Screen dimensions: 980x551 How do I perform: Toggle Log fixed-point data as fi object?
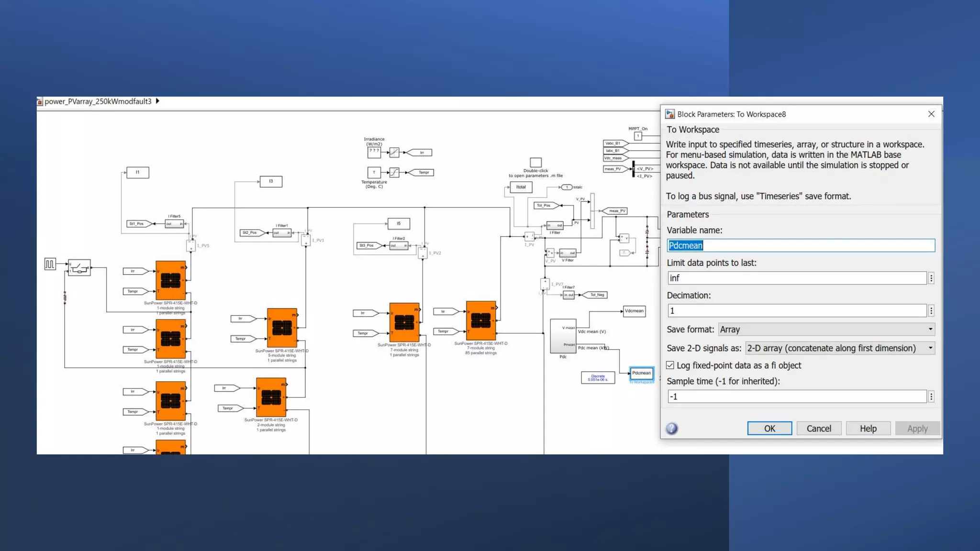(670, 365)
